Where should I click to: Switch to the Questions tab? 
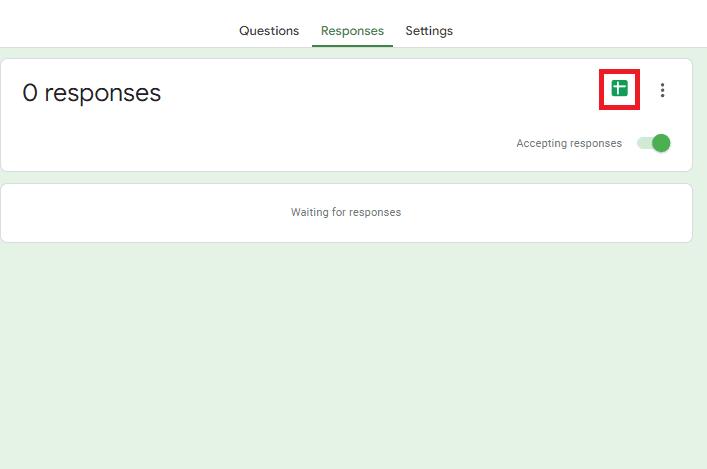point(269,31)
